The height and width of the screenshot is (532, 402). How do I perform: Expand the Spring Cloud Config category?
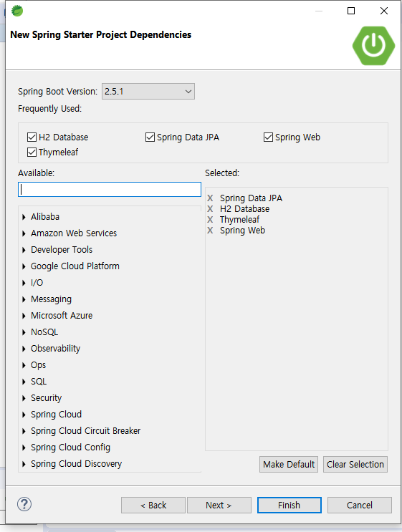[x=24, y=448]
